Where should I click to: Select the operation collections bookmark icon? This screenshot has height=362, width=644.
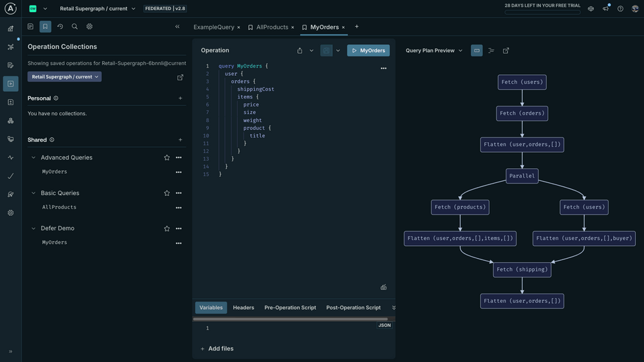pos(45,26)
